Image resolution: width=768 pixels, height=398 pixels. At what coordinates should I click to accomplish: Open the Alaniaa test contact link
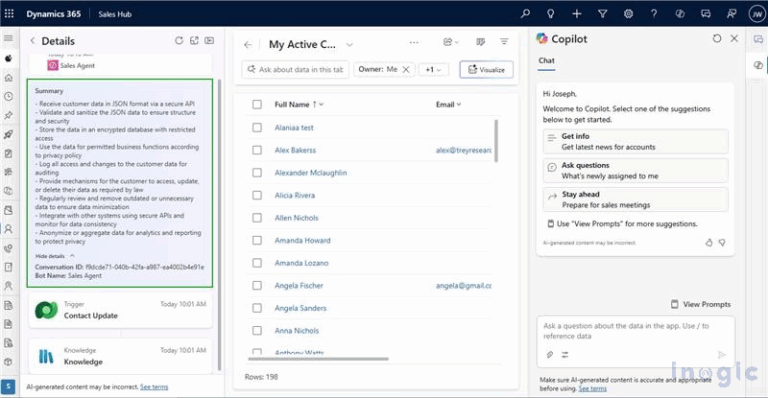pyautogui.click(x=294, y=127)
